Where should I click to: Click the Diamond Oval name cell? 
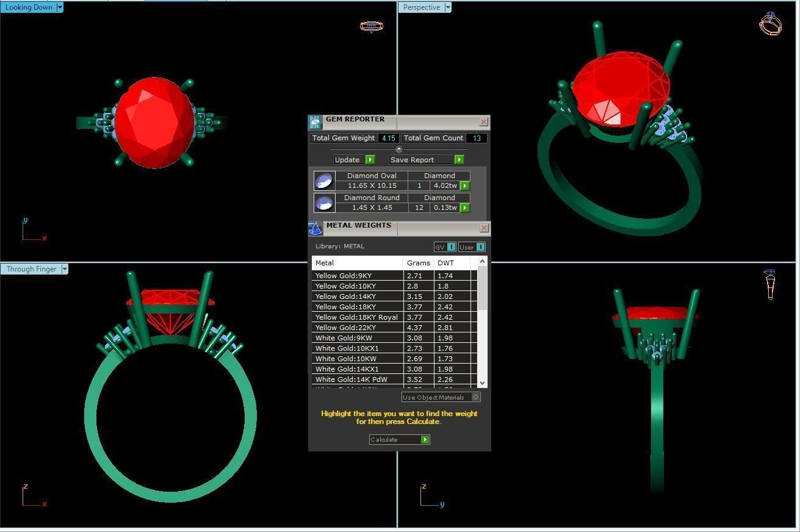pos(372,176)
